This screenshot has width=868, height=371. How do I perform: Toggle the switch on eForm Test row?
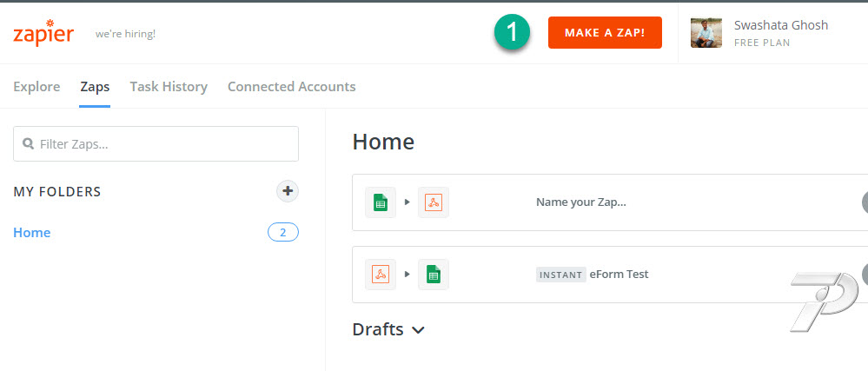865,274
